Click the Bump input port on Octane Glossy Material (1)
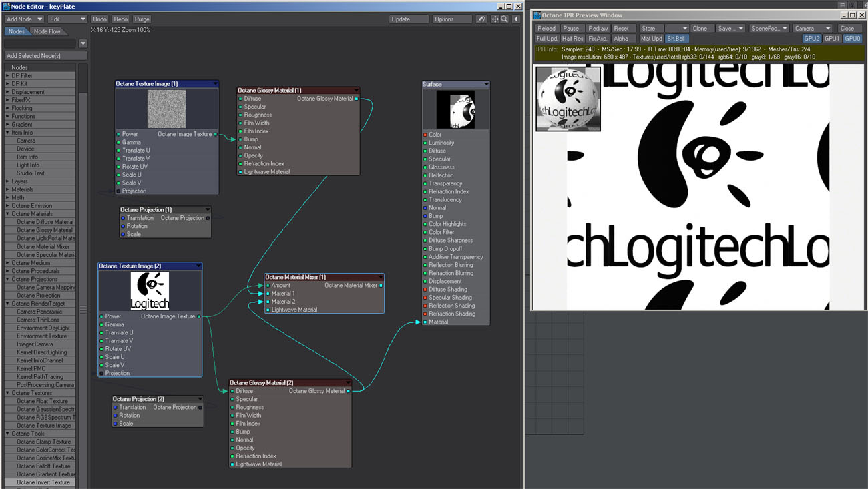868x489 pixels. click(x=240, y=139)
